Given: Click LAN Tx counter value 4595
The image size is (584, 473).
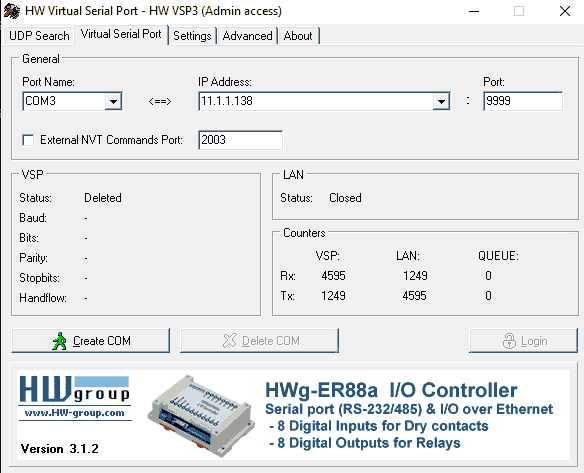Looking at the screenshot, I should click(415, 296).
